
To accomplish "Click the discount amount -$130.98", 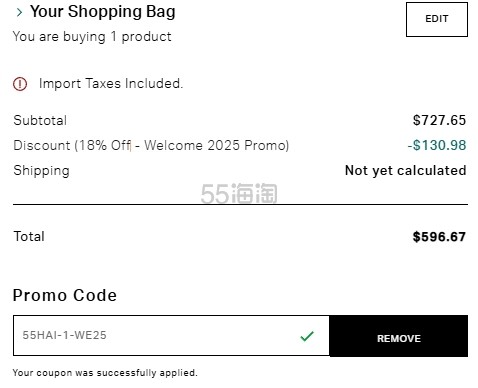I will pos(437,145).
